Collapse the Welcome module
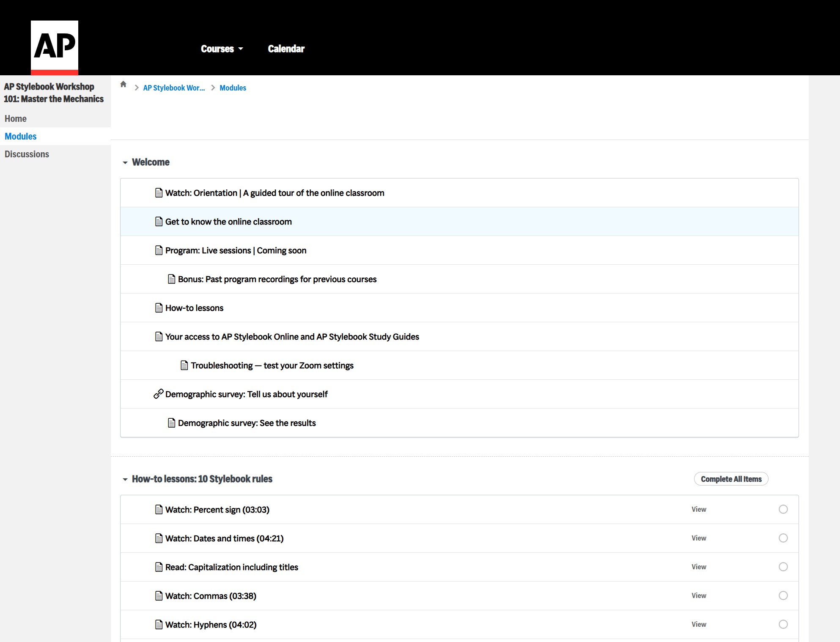Viewport: 840px width, 642px height. 125,163
